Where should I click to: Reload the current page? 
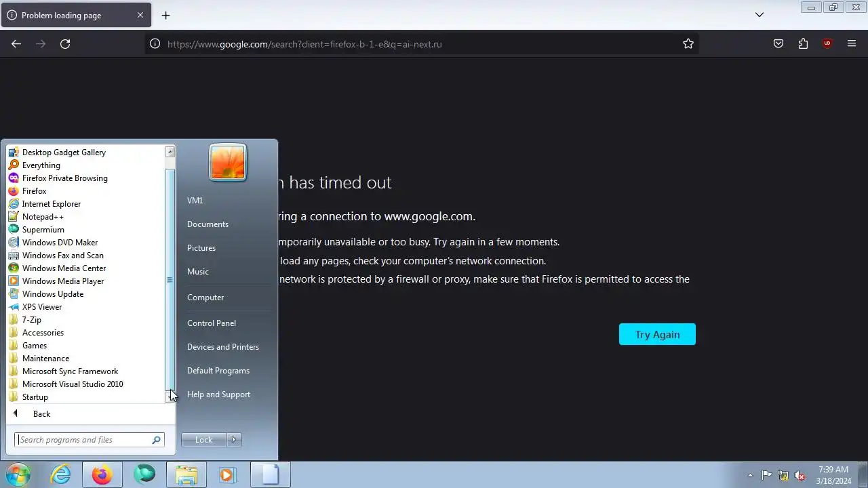click(x=65, y=43)
